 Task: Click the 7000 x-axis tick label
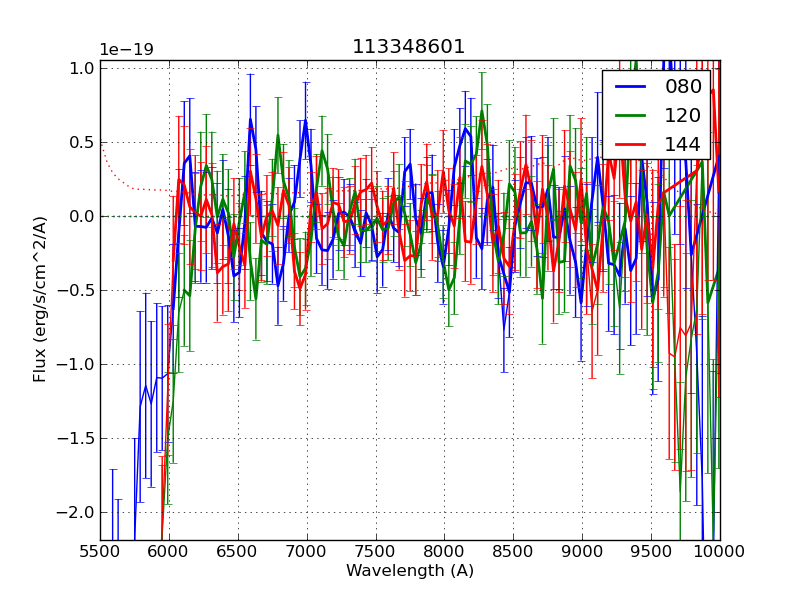[x=307, y=551]
